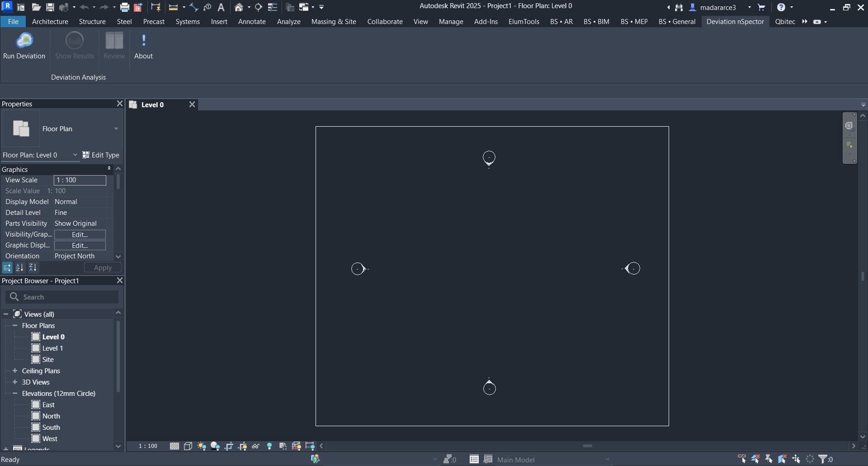Toggle group-by-category view in Properties
The width and height of the screenshot is (868, 466).
coord(7,268)
